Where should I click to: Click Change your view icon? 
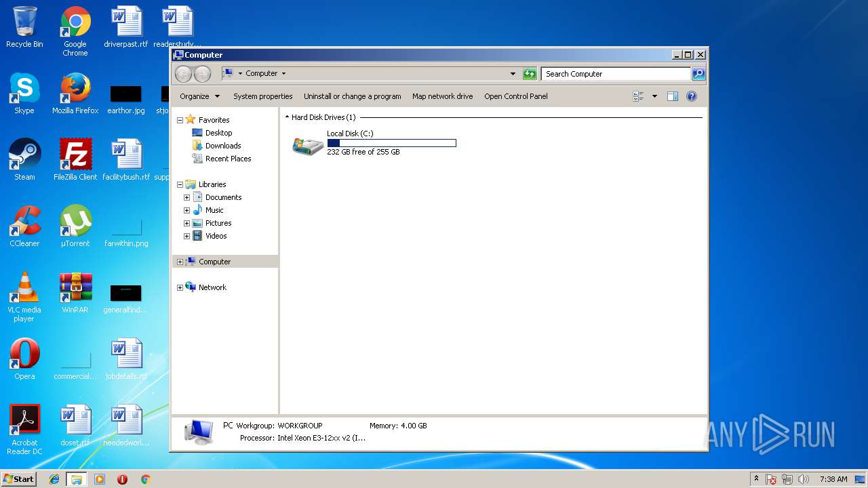pos(638,96)
